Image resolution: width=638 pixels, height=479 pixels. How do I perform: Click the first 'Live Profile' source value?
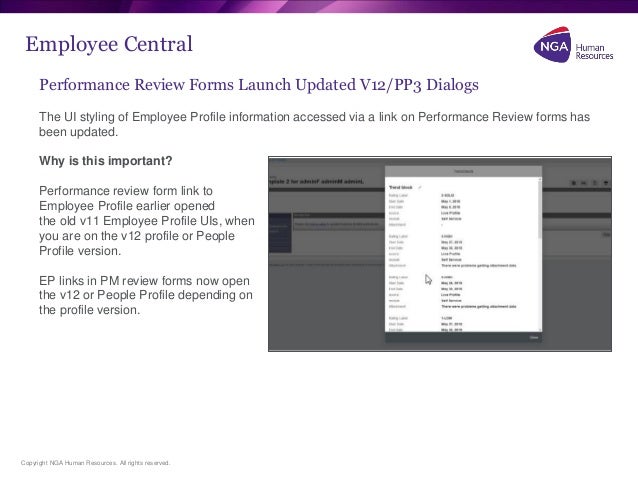451,213
